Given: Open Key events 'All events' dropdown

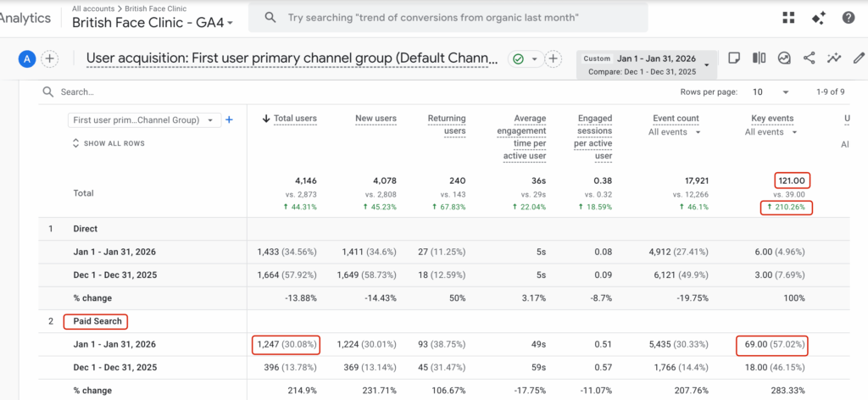Looking at the screenshot, I should (771, 131).
